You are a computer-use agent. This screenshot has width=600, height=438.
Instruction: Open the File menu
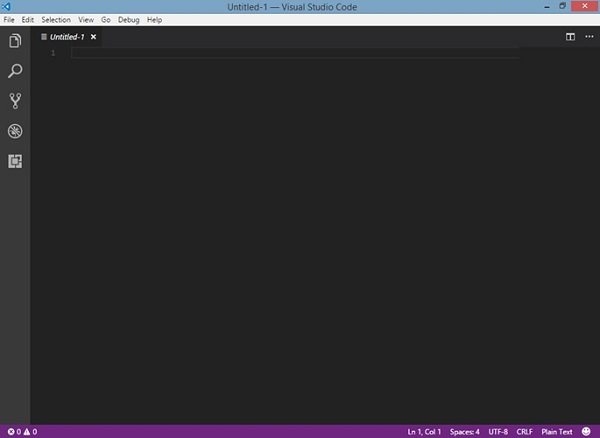(9, 20)
